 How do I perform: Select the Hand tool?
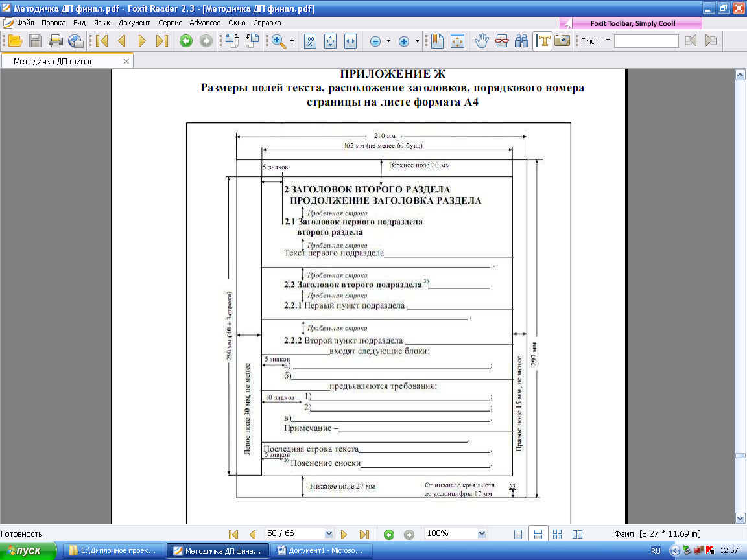pyautogui.click(x=482, y=41)
